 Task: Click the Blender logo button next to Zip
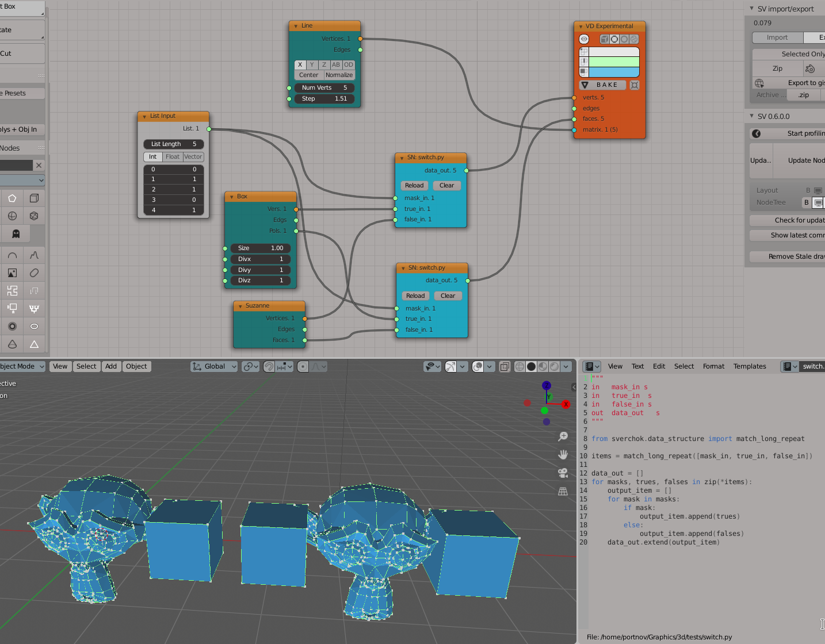[x=810, y=69]
